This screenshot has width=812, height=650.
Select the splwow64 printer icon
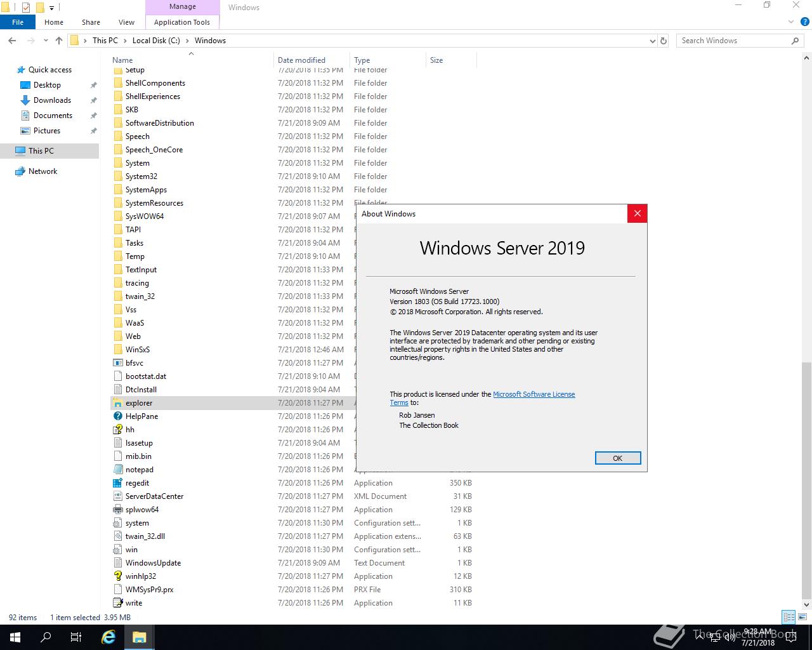[x=117, y=510]
